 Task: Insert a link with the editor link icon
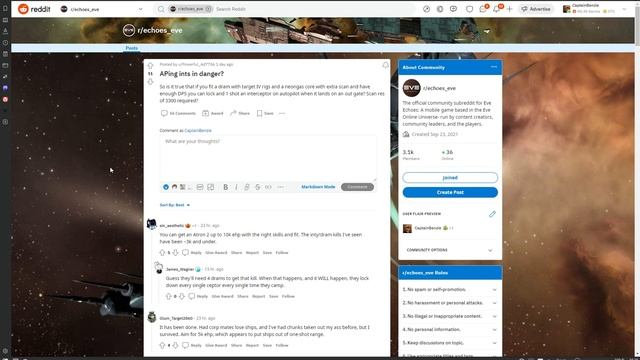(x=247, y=187)
